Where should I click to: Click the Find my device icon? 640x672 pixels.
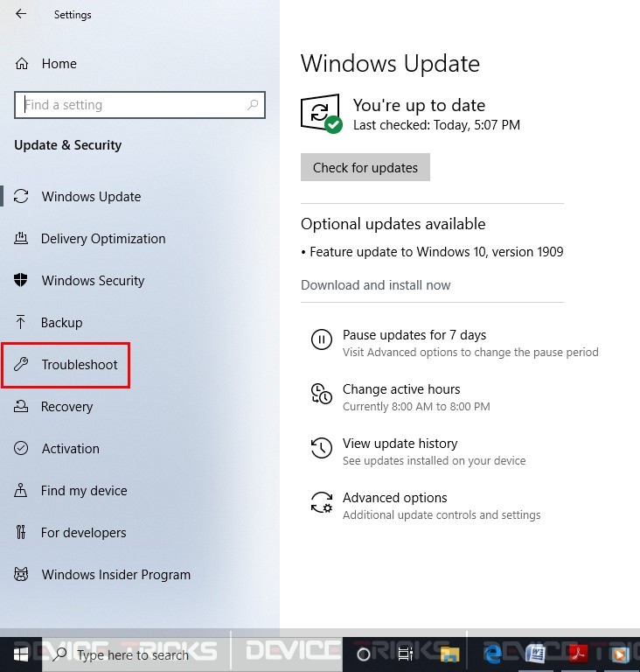21,490
